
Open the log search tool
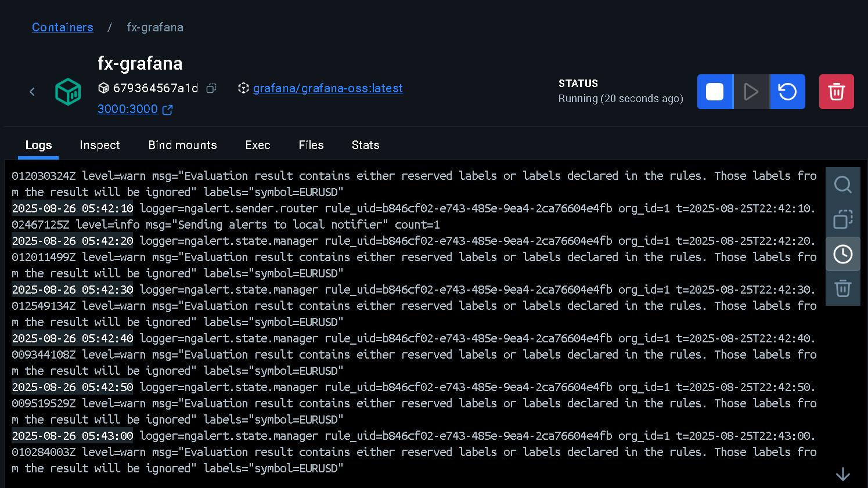coord(842,185)
